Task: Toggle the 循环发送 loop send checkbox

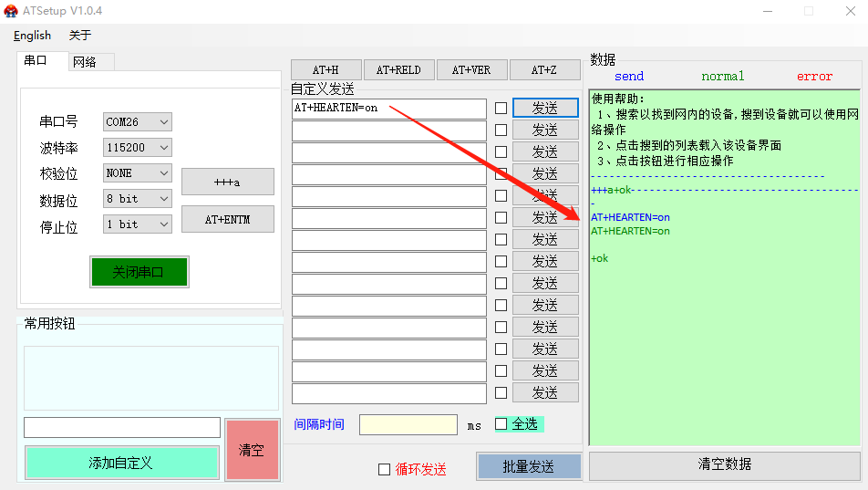Action: pyautogui.click(x=384, y=469)
